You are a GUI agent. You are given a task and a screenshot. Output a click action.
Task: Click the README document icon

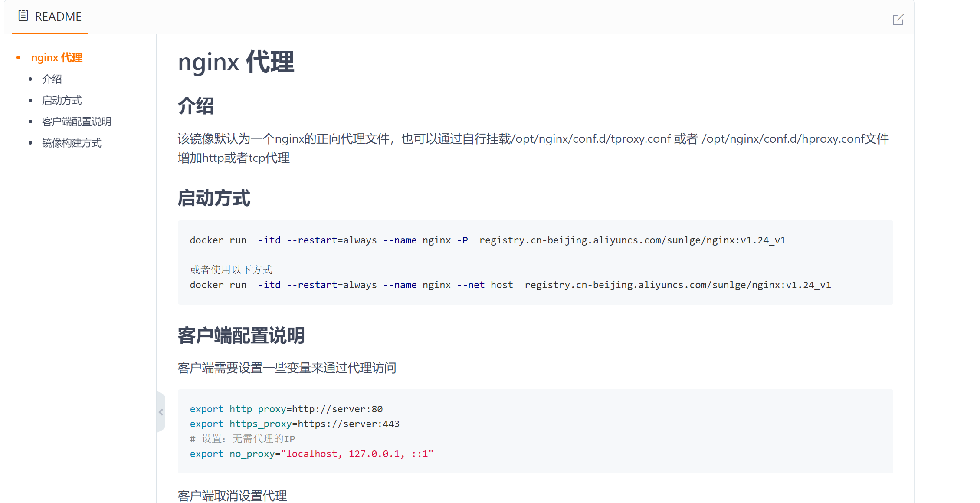tap(23, 16)
